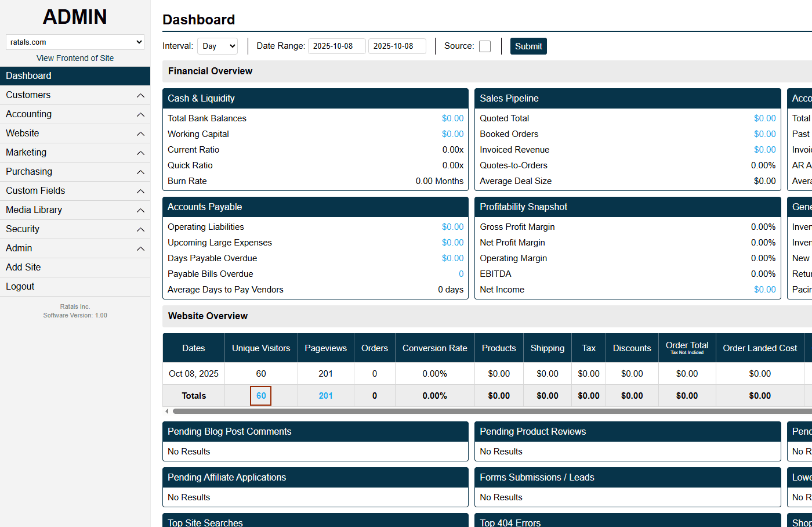Open the ratals.com site selector dropdown
The image size is (812, 527).
(75, 42)
